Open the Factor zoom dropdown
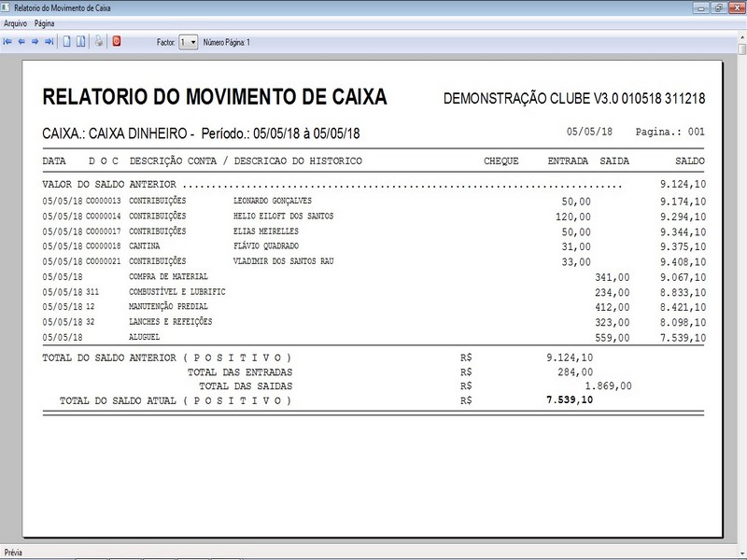Image resolution: width=747 pixels, height=560 pixels. click(189, 42)
